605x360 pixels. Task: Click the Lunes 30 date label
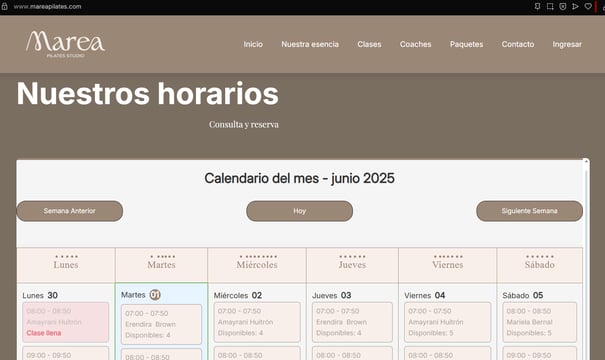click(40, 296)
